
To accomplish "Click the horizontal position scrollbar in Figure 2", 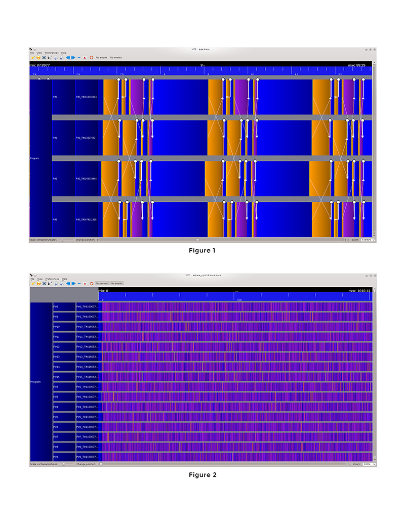I will [x=223, y=464].
